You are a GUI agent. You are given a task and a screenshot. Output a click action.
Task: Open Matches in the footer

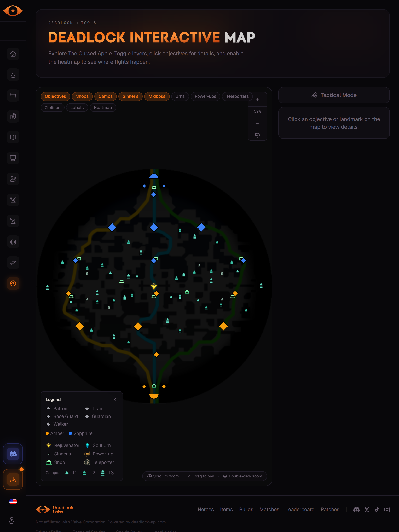(269, 509)
